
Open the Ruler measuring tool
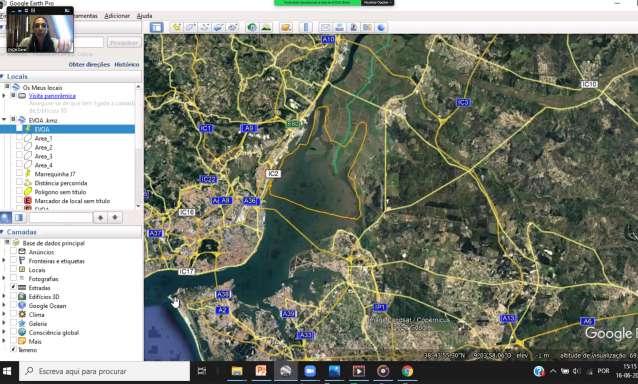[x=306, y=27]
